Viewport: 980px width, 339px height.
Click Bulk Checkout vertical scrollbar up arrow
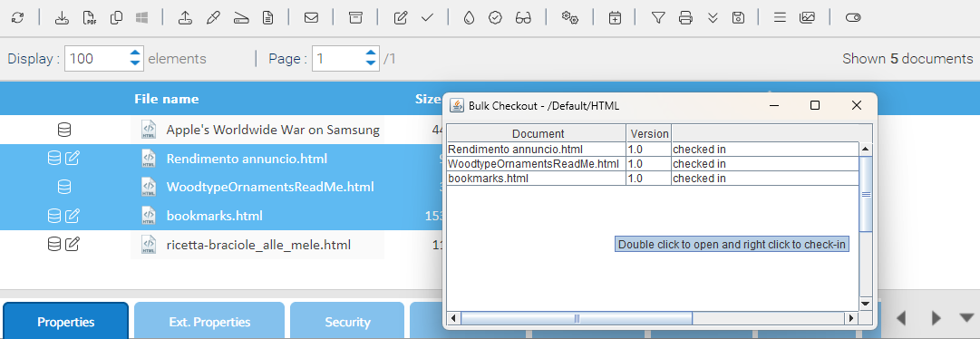[866, 149]
